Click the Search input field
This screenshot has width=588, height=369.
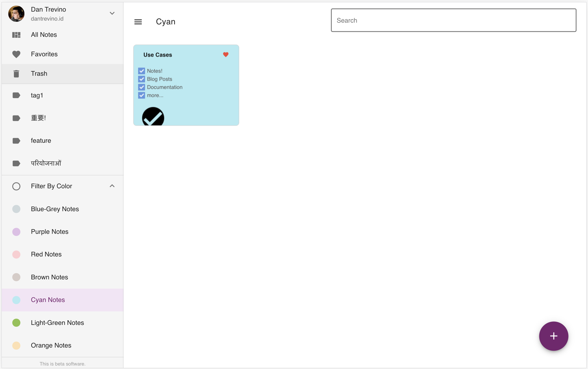tap(453, 20)
